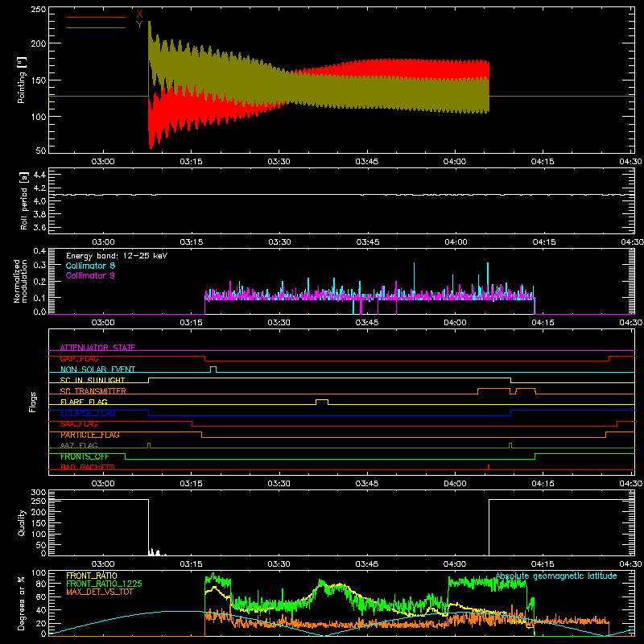The height and width of the screenshot is (644, 644).
Task: Click the 'Absolute geomagnetic latitude' label
Action: pos(556,576)
